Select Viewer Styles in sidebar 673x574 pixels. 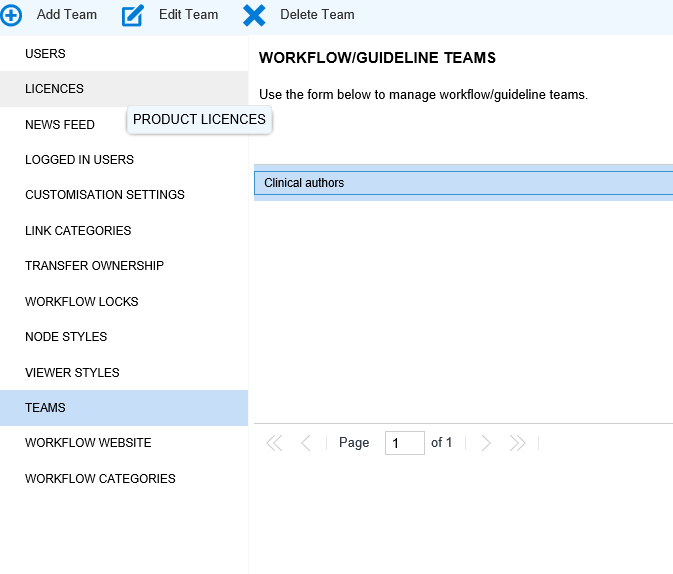[72, 373]
